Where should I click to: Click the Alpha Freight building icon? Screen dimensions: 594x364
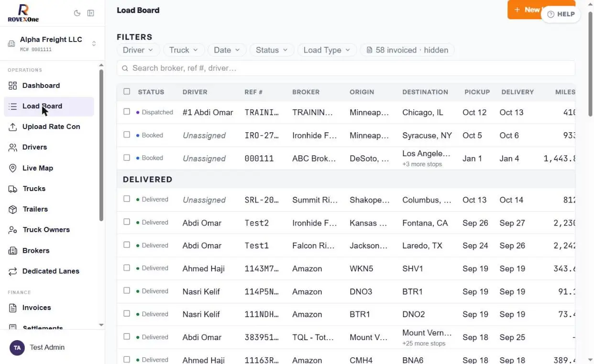pos(11,44)
